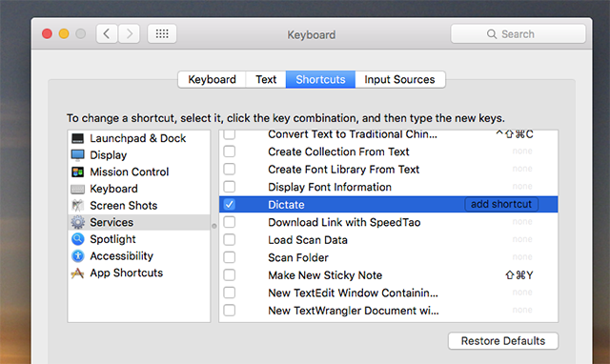This screenshot has width=610, height=364.
Task: Click the Keyboard category icon
Action: tap(78, 189)
